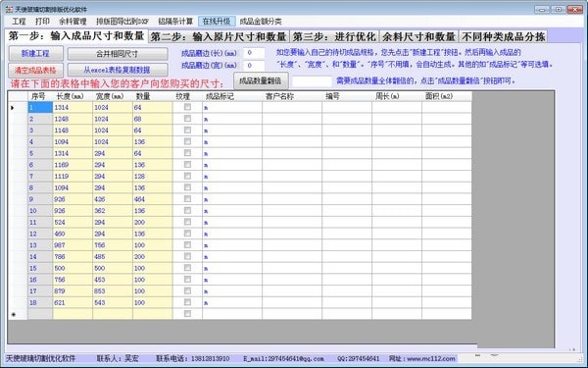Select length cell 1169 in row 6

(73, 165)
